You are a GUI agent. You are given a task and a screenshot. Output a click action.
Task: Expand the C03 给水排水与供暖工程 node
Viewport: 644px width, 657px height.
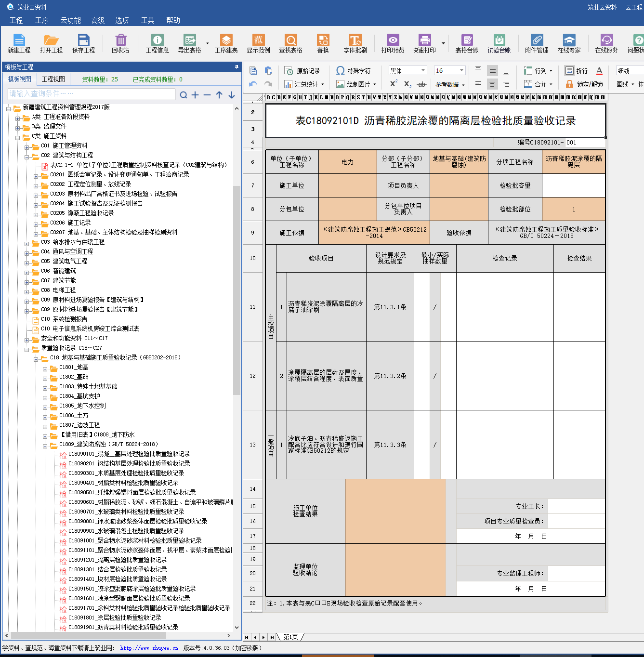point(27,243)
